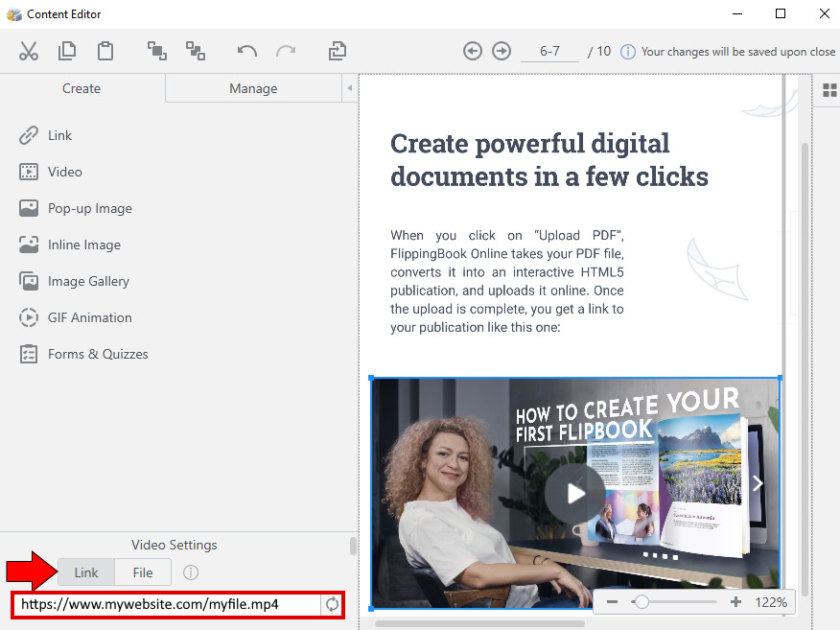The image size is (840, 630).
Task: Click the Cut scissors icon
Action: click(x=29, y=51)
